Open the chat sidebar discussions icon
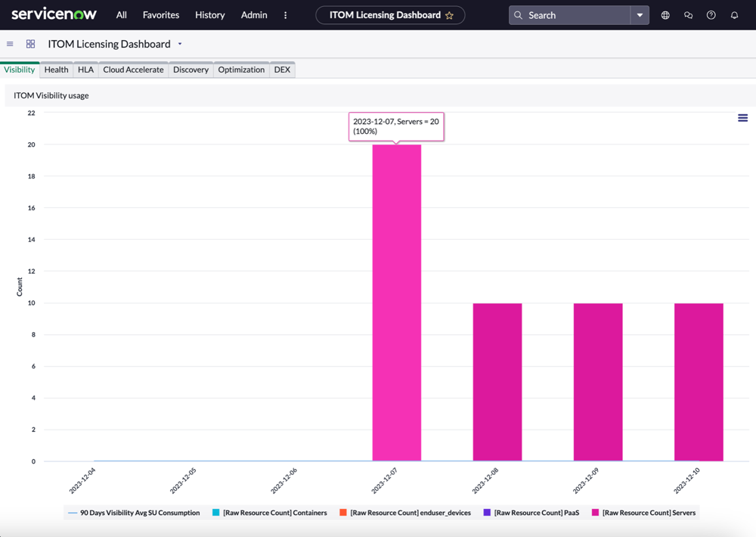The image size is (756, 537). click(689, 15)
